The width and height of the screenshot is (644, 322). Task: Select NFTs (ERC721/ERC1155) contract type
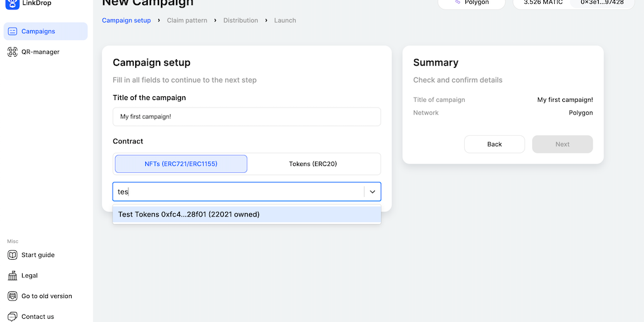pyautogui.click(x=181, y=164)
